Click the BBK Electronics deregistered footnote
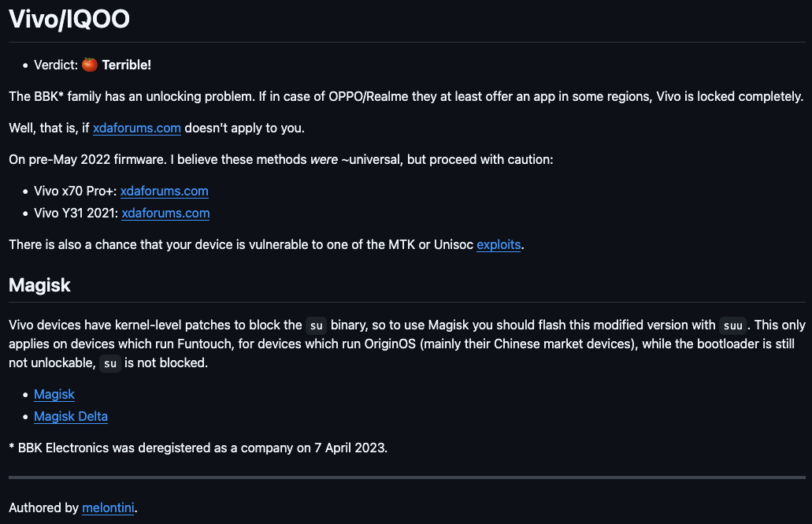The width and height of the screenshot is (812, 524). (198, 448)
